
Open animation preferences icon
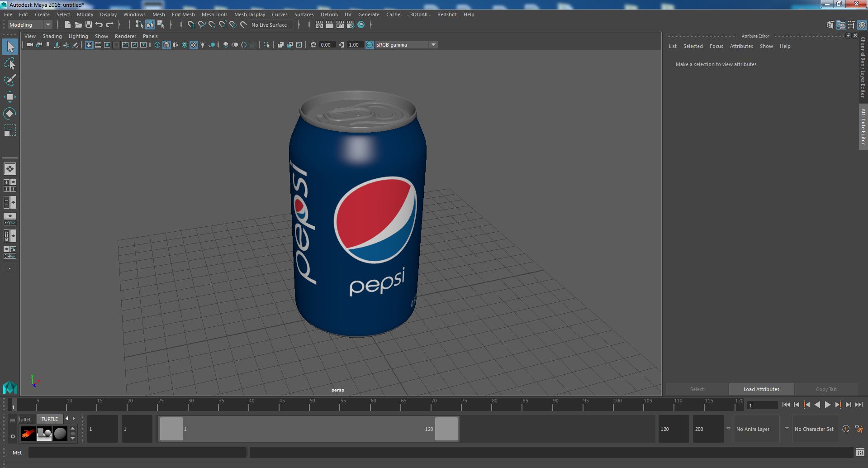(859, 429)
